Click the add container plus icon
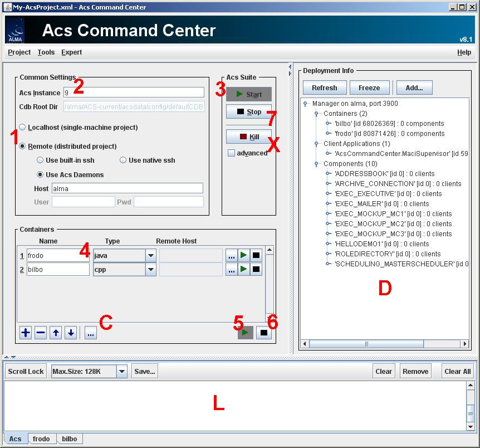 coord(26,333)
